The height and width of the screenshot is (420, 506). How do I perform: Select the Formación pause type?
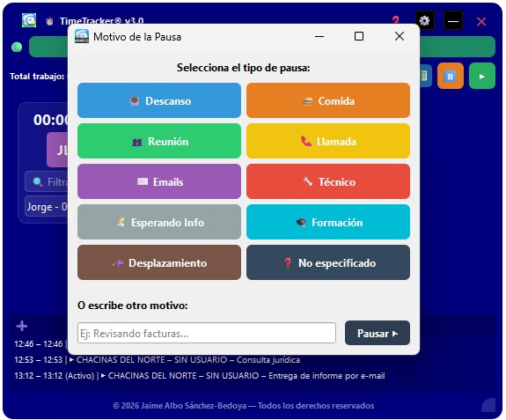pos(328,222)
